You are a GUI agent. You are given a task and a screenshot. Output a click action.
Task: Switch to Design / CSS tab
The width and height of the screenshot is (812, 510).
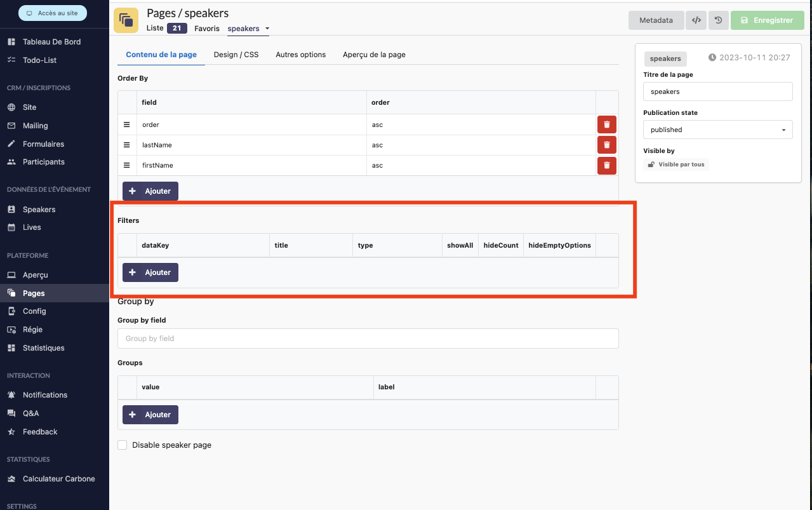tap(236, 55)
